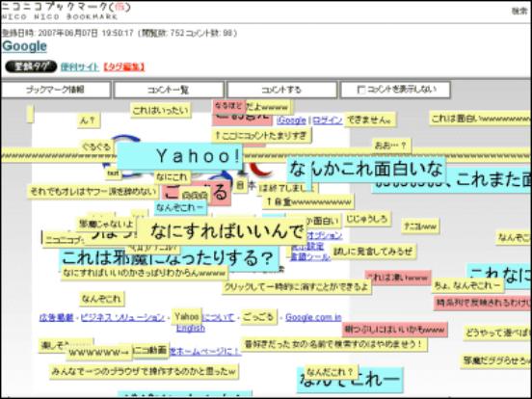Click the 登録タグ black badge
The image size is (532, 399).
point(31,66)
